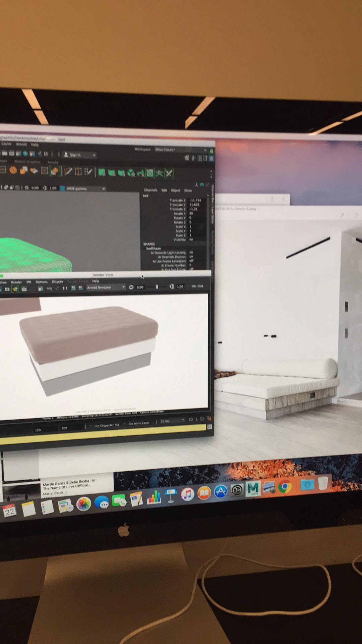Open the Help menu in Render View
This screenshot has height=644, width=362.
click(x=96, y=281)
